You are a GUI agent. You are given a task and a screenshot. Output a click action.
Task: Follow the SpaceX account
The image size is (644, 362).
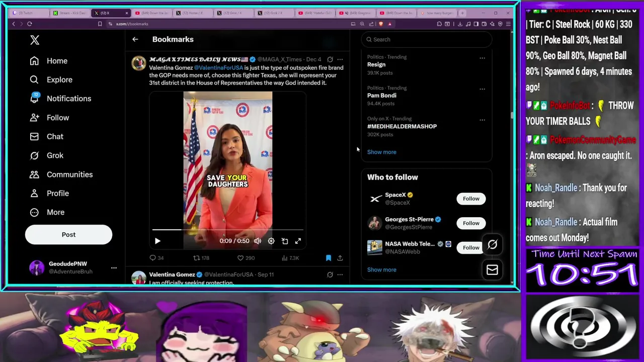(471, 199)
